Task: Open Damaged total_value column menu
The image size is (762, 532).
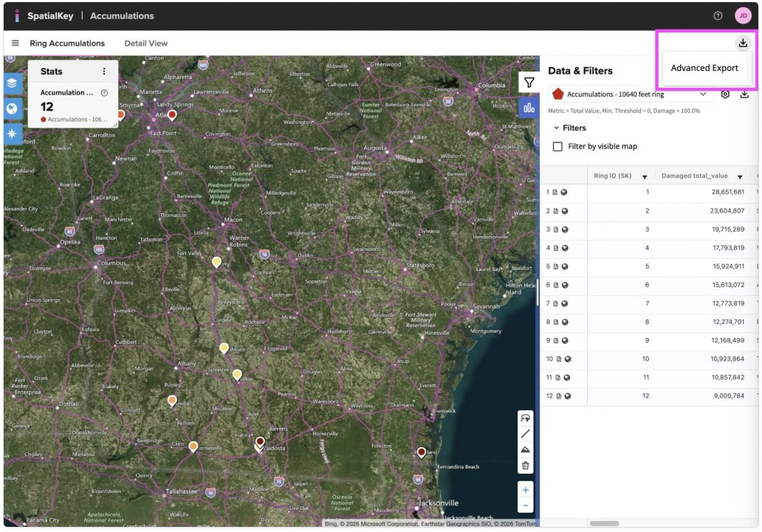Action: tap(740, 176)
